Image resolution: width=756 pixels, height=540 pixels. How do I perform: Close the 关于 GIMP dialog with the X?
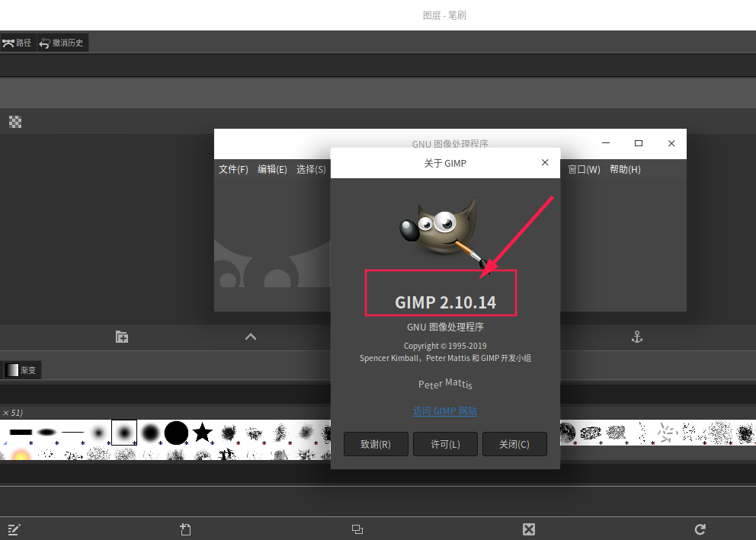point(545,163)
